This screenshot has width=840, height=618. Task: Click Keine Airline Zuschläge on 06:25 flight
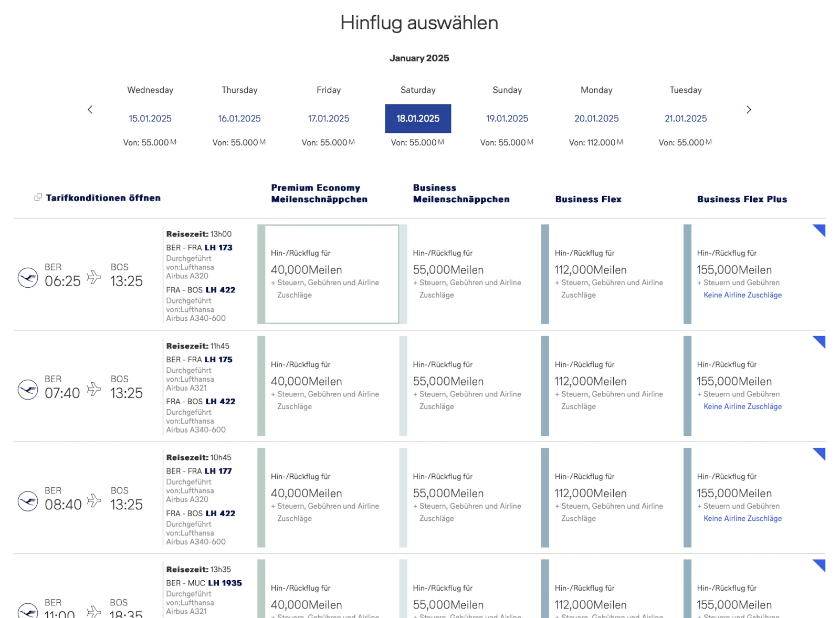[x=742, y=295]
